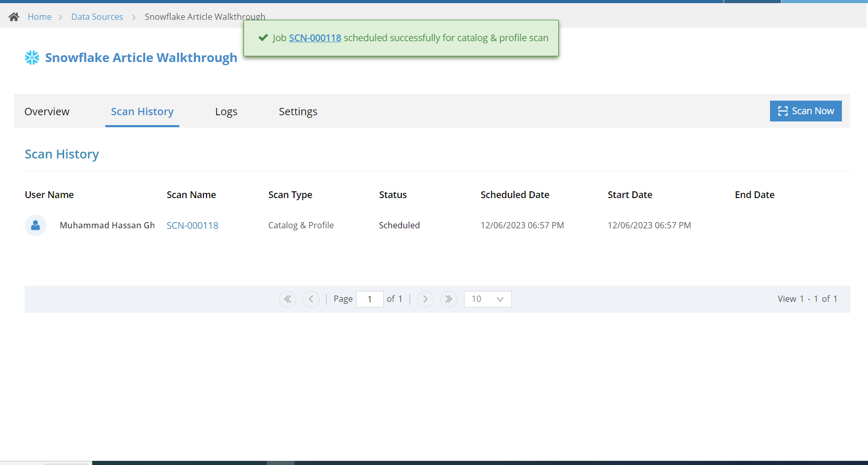Click the Scan Name column header
Screen dimensions: 868x465
point(191,195)
